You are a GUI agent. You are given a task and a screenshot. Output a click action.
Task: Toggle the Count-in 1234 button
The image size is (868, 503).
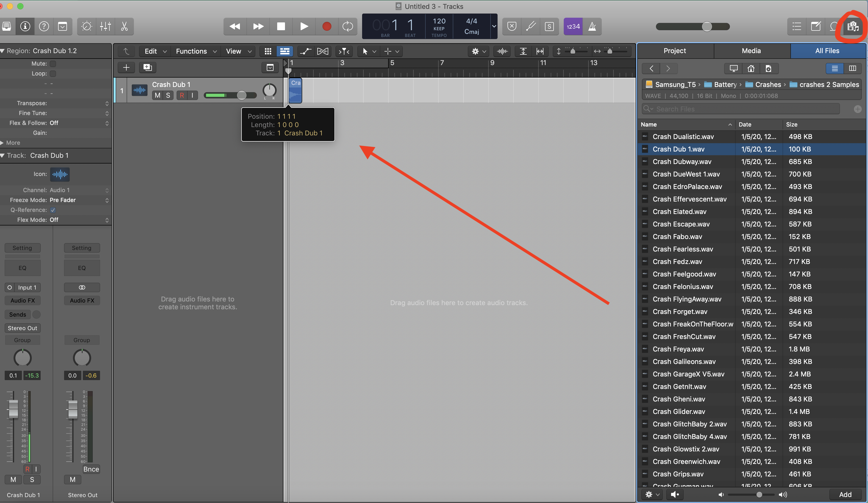coord(573,27)
